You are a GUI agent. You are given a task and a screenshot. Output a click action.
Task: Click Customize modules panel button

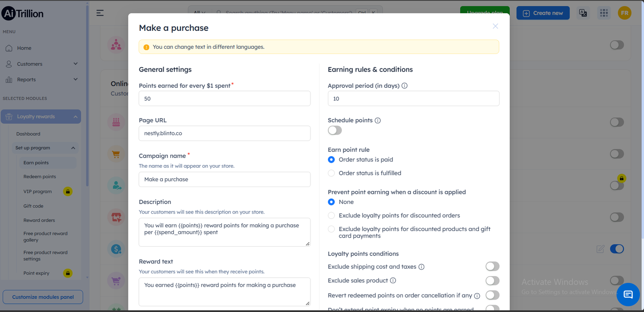(43, 297)
